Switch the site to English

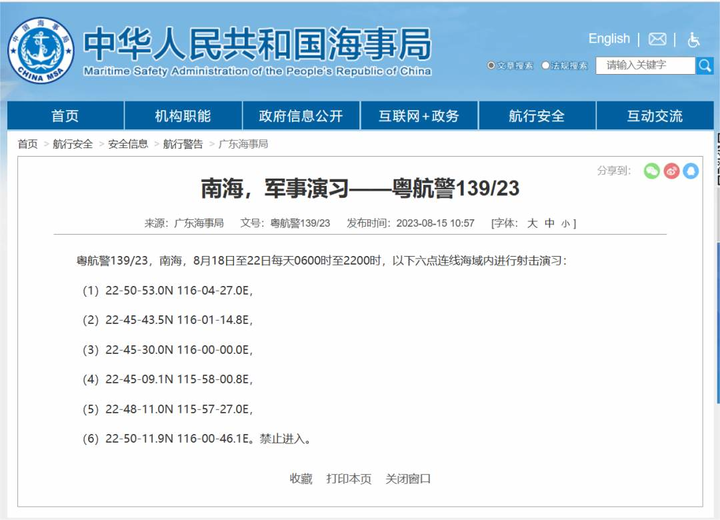click(609, 39)
